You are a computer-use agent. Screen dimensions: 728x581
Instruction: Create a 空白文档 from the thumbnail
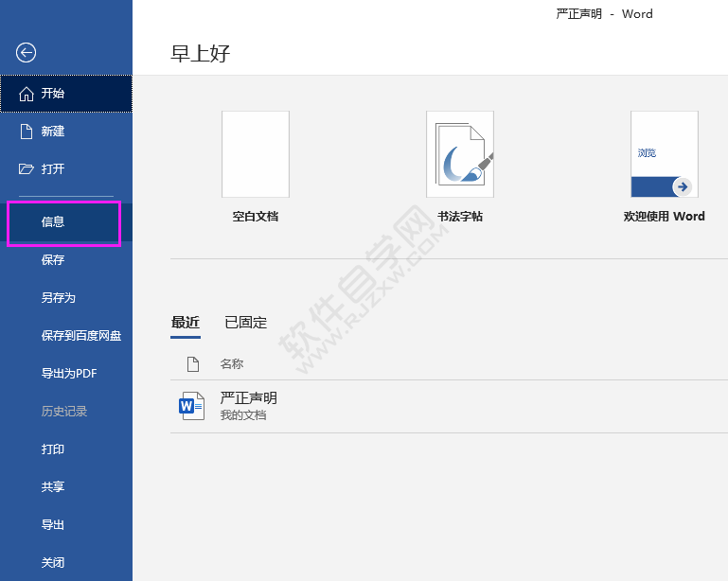coord(256,154)
